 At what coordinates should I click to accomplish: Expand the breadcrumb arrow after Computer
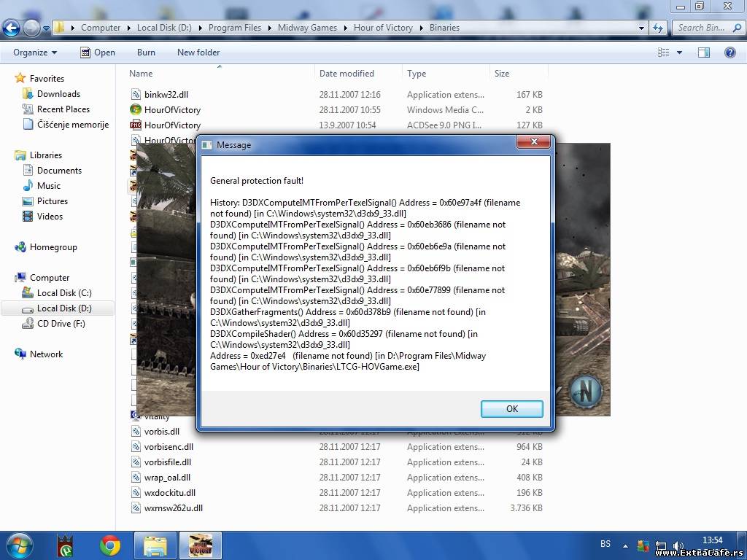(x=128, y=28)
